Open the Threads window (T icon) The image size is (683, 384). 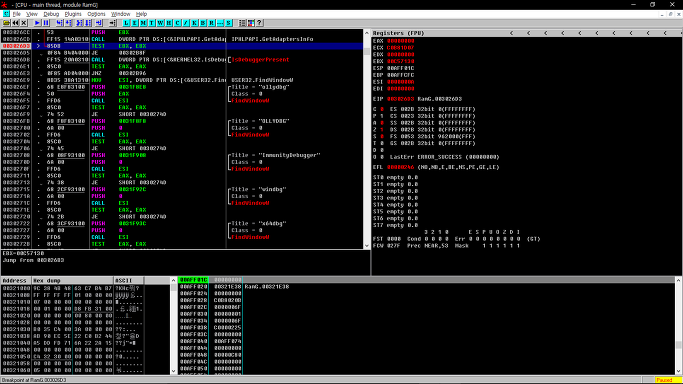152,23
